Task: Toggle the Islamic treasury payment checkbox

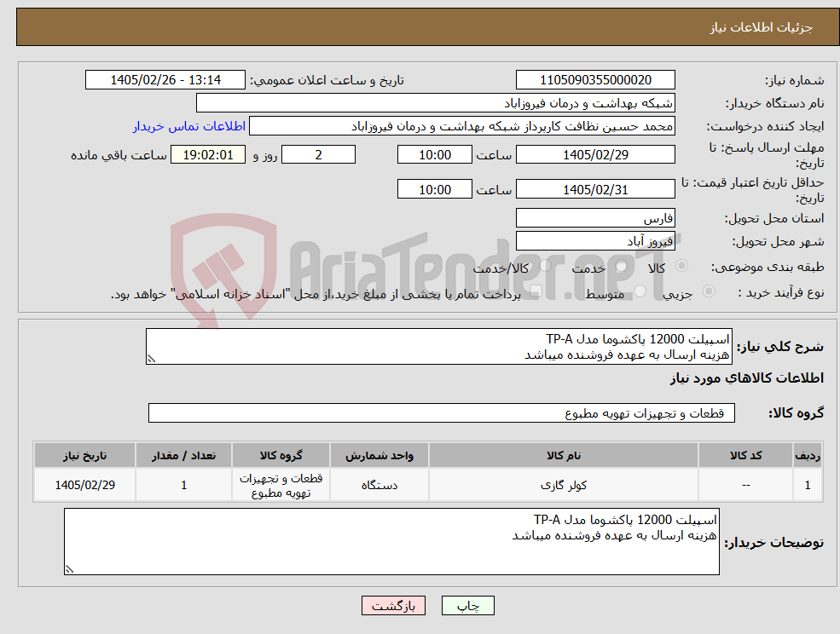Action: 536,291
